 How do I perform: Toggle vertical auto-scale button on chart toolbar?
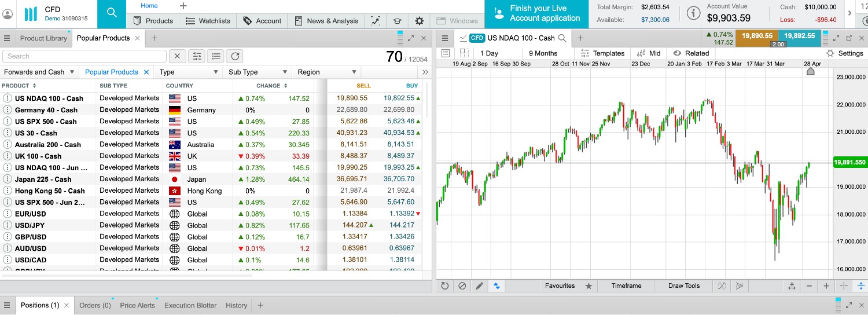point(861,286)
